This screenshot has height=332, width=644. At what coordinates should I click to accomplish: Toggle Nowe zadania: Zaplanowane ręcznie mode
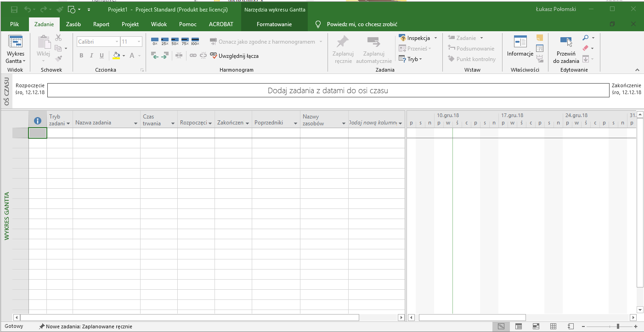[86, 326]
